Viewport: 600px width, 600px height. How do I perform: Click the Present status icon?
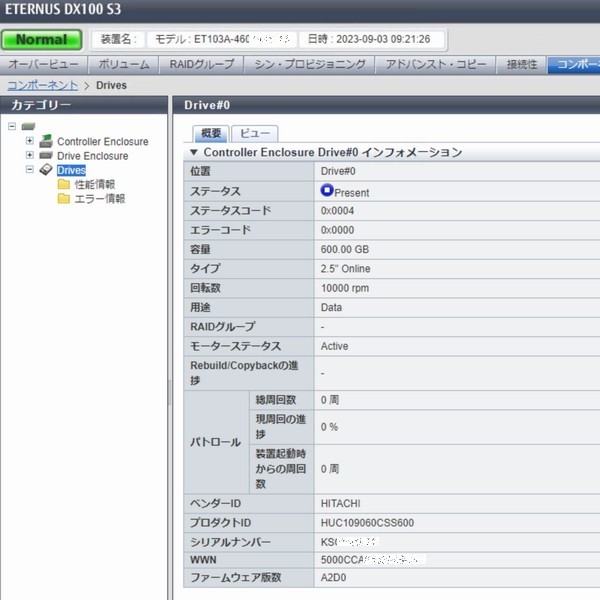(x=327, y=190)
